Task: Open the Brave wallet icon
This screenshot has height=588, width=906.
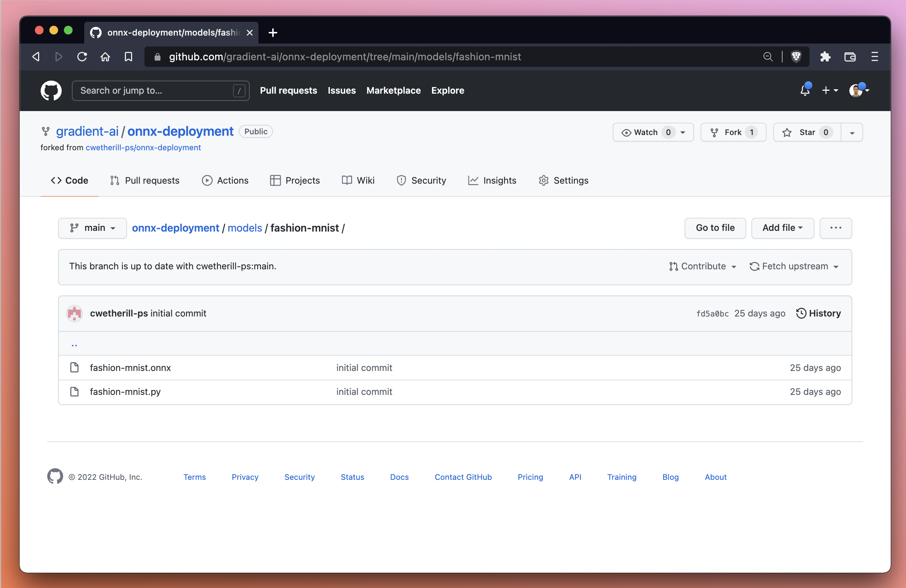Action: 850,57
